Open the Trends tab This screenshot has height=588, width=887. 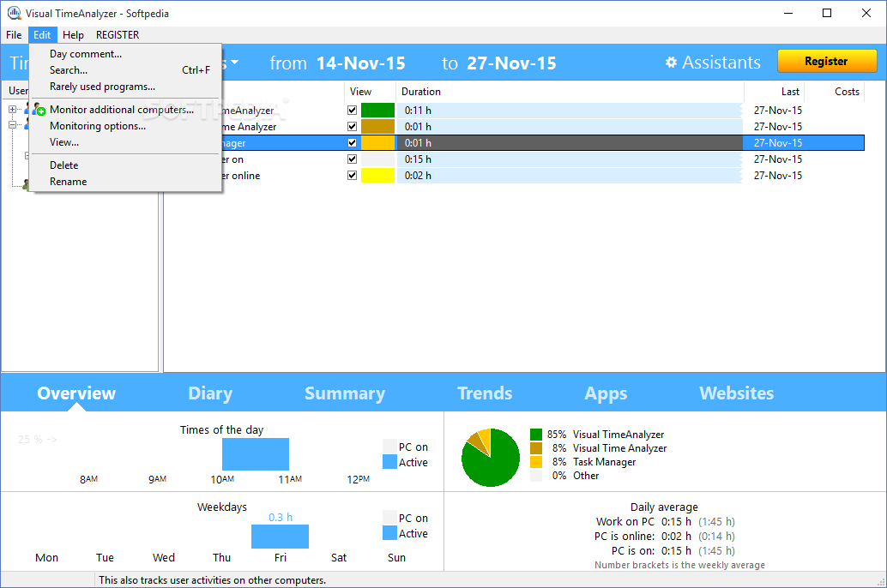(x=485, y=393)
